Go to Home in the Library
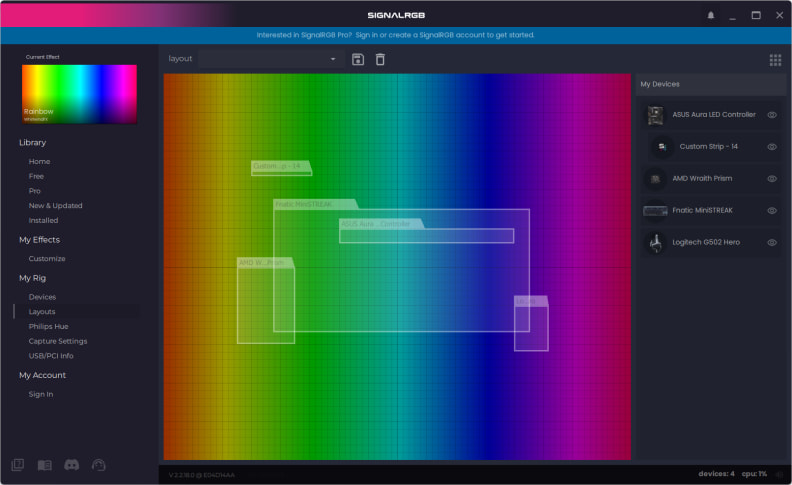The height and width of the screenshot is (485, 792). coord(39,161)
